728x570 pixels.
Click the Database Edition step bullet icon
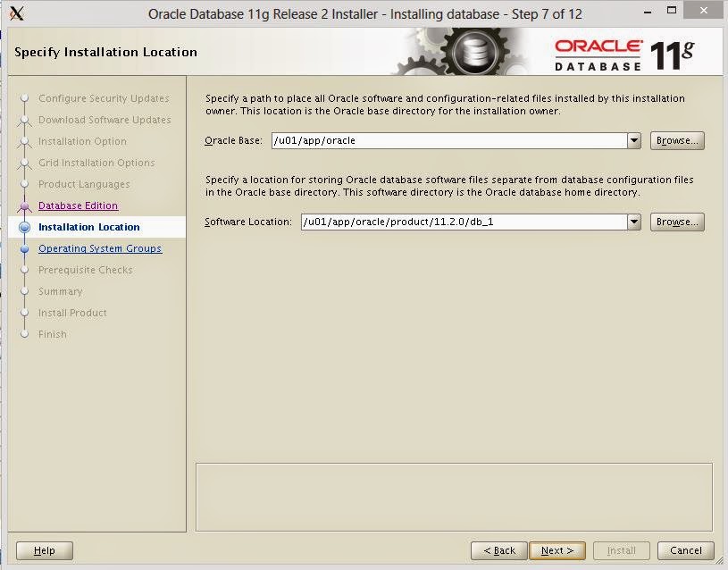25,205
